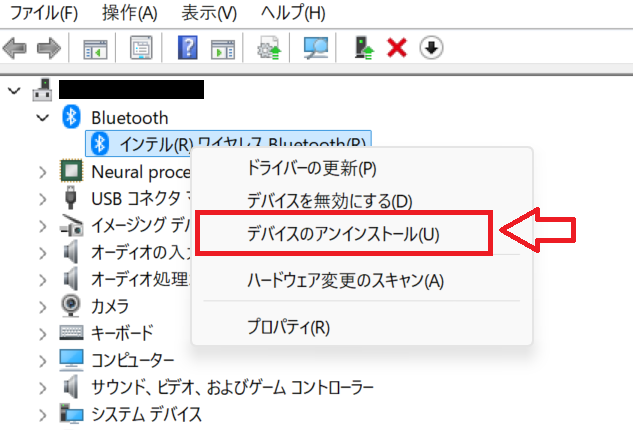This screenshot has height=430, width=633.
Task: Select the Neural processors label
Action: click(141, 172)
